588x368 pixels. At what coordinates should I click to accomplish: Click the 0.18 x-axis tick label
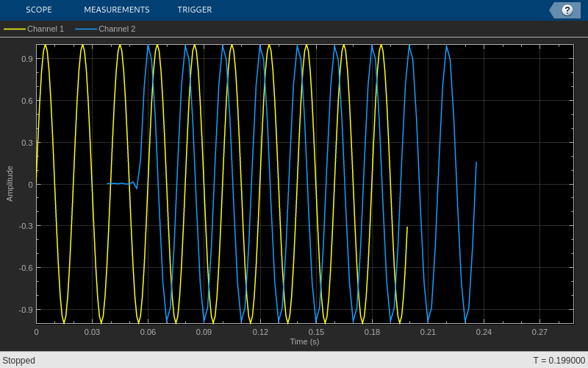click(x=372, y=332)
